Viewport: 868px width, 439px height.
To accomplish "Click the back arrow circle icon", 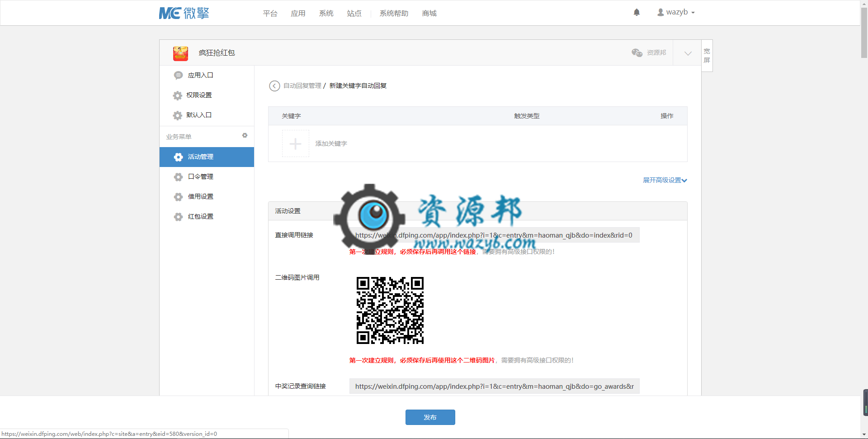I will coord(274,86).
